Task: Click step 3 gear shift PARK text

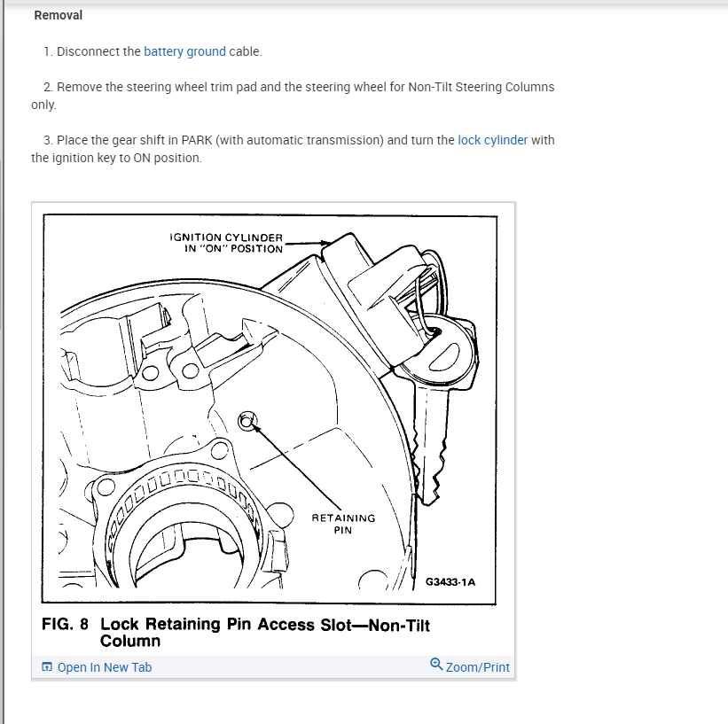Action: tap(293, 149)
